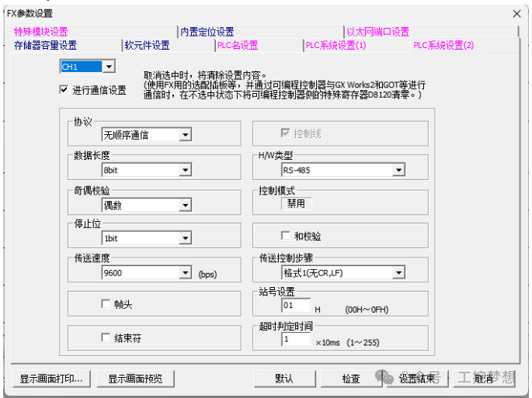
Task: Click the 禁用 control mode field
Action: click(296, 203)
